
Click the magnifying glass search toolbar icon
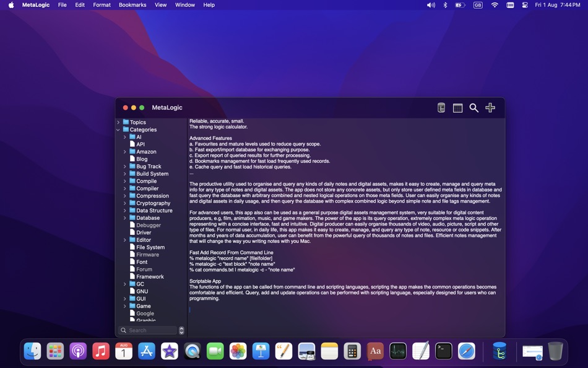[x=473, y=108]
